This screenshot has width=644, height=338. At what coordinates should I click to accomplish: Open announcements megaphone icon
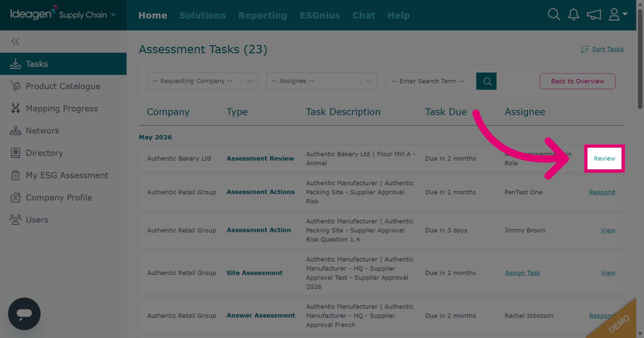click(594, 14)
